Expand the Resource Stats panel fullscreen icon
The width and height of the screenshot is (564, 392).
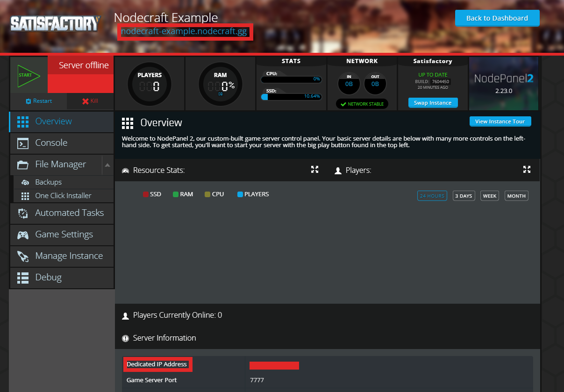(x=315, y=170)
